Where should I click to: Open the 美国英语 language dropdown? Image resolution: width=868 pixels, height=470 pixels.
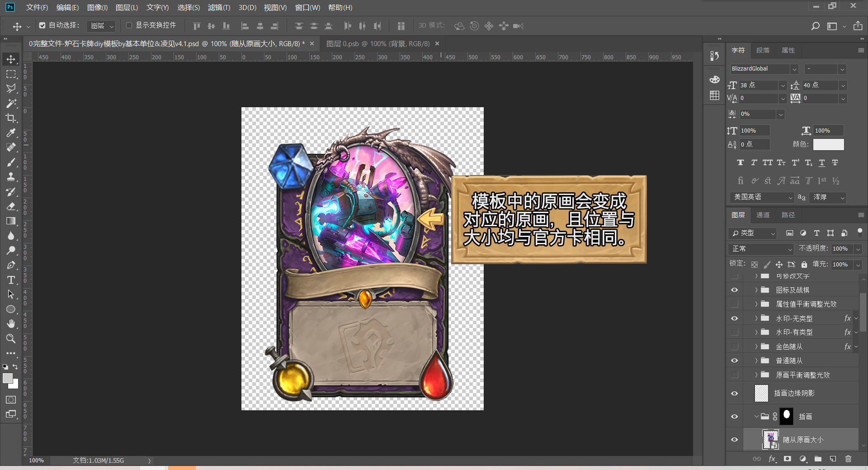pyautogui.click(x=762, y=197)
